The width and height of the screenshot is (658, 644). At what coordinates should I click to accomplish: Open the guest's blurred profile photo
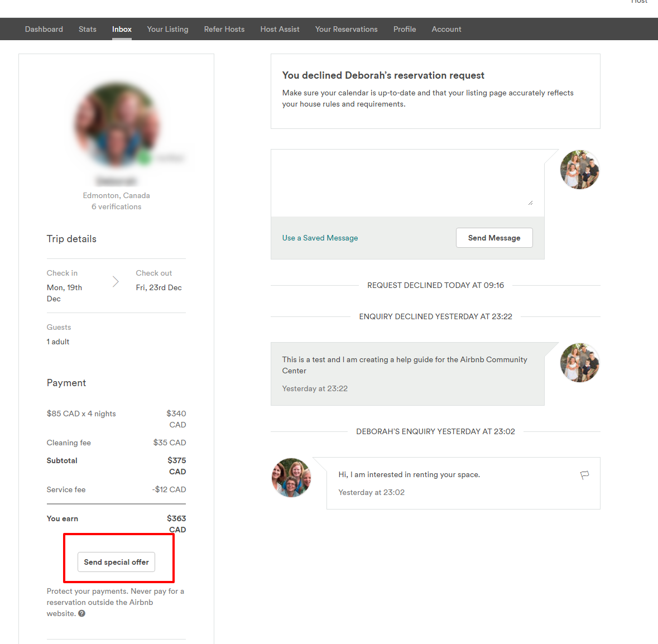(x=117, y=125)
